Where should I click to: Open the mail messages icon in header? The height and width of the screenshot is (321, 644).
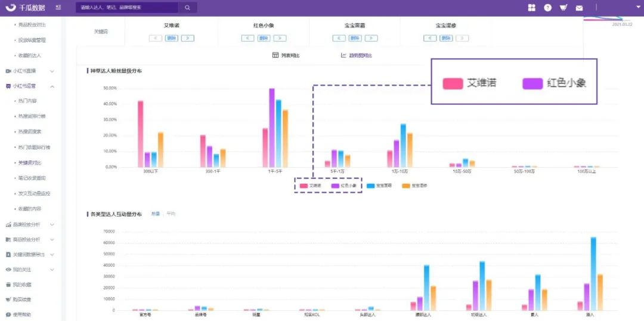click(x=579, y=8)
